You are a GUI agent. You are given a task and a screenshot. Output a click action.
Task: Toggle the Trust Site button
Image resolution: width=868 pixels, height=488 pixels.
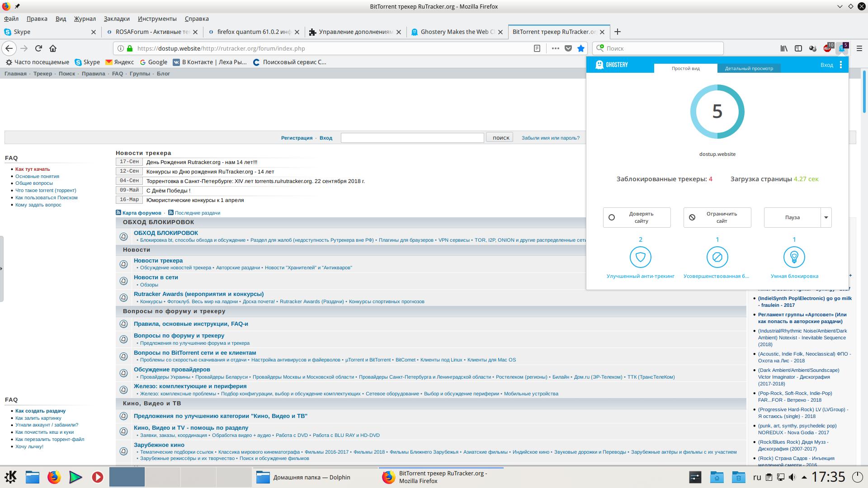click(x=637, y=217)
